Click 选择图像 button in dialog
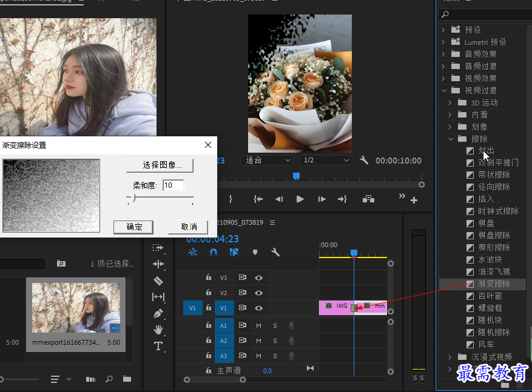Screen dimensions: 532x392 click(160, 165)
